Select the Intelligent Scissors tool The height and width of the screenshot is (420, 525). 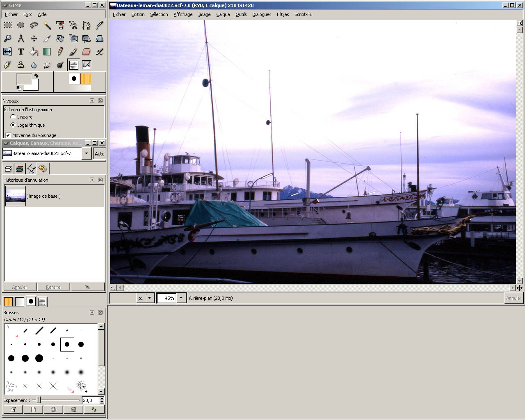[73, 25]
